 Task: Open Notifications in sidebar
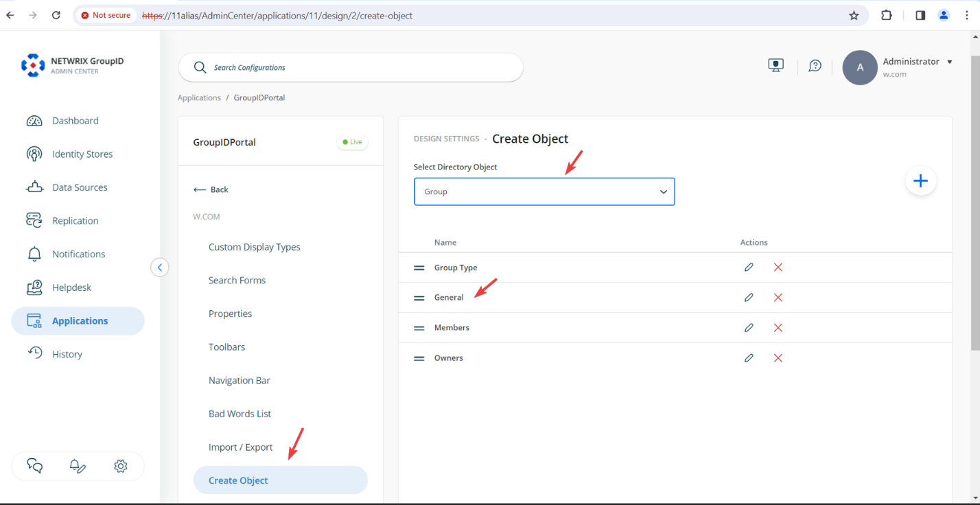coord(78,254)
